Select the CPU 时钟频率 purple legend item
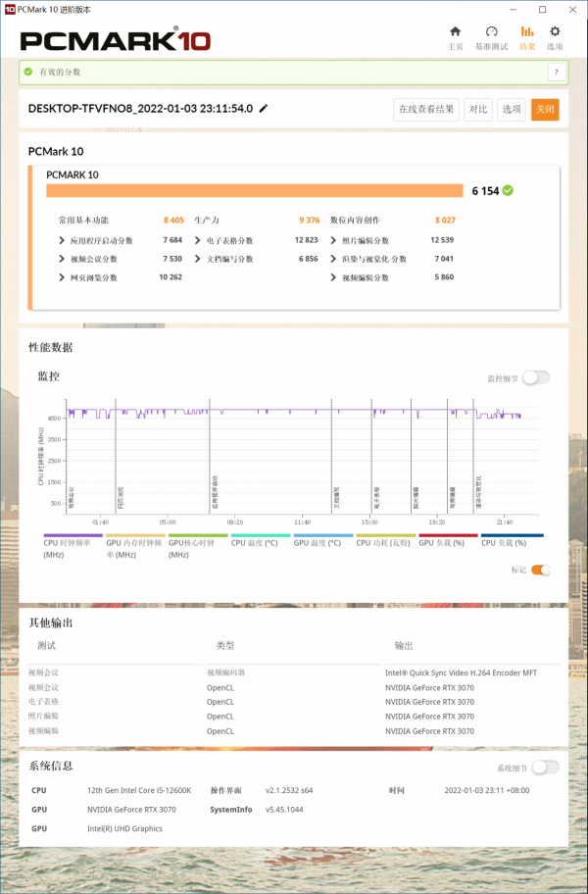Screen dimensions: 588x894 [x=73, y=545]
